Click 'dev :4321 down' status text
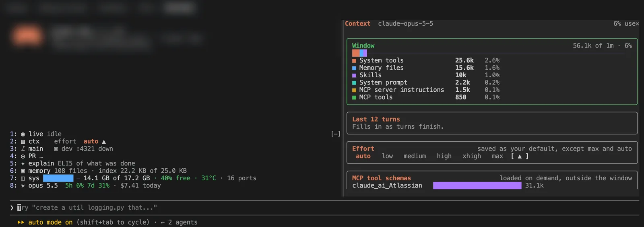Screen dimensions: 644x227 (87, 149)
